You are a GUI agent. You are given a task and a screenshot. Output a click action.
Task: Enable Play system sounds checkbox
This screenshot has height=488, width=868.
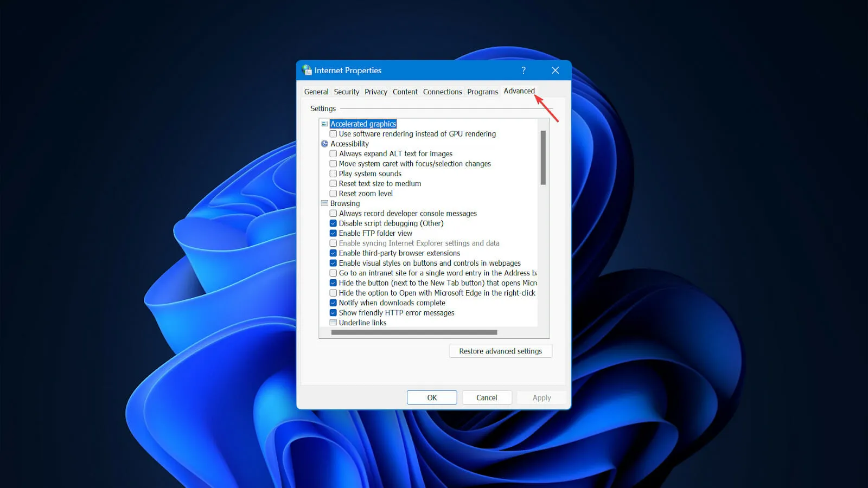click(x=333, y=174)
